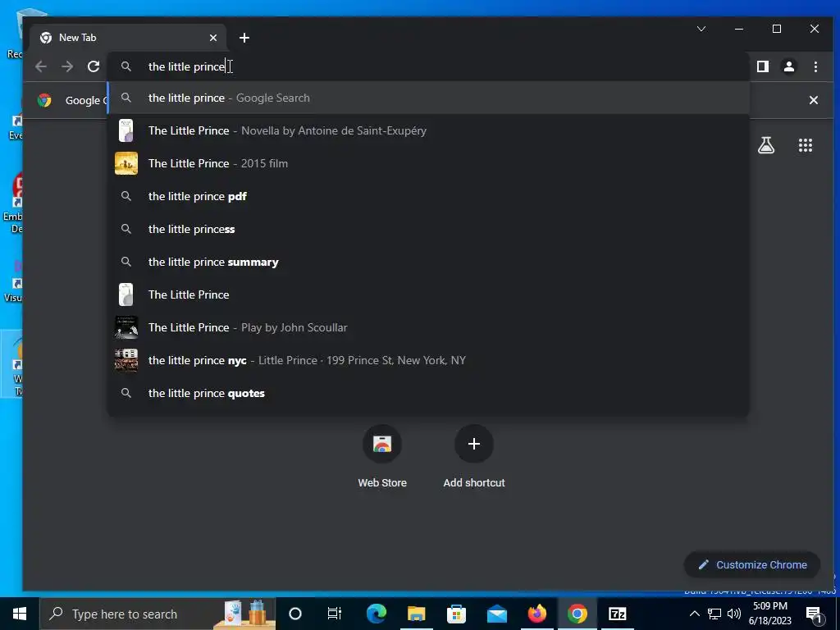This screenshot has height=630, width=840.
Task: Select The Little Prince 2015 film suggestion
Action: click(428, 163)
